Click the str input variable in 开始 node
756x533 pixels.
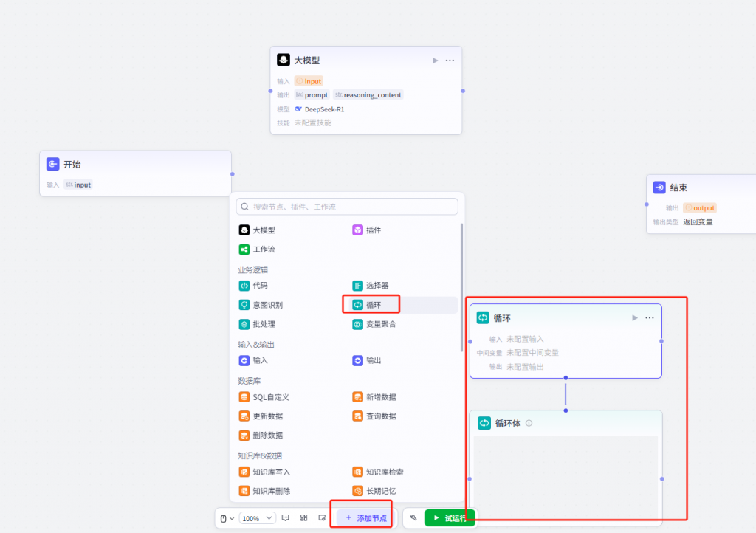(x=78, y=185)
